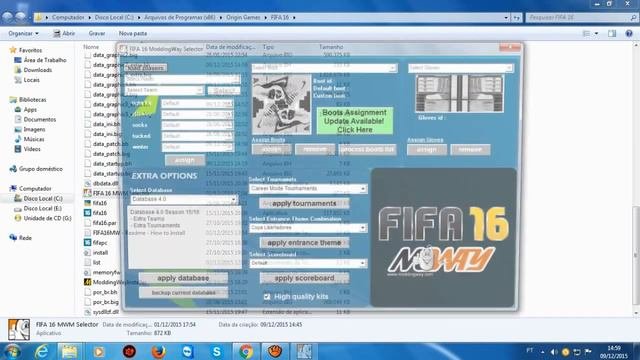Screen dimensions: 640x360
Task: Open the volume icon in system tray
Action: pyautogui.click(x=554, y=351)
